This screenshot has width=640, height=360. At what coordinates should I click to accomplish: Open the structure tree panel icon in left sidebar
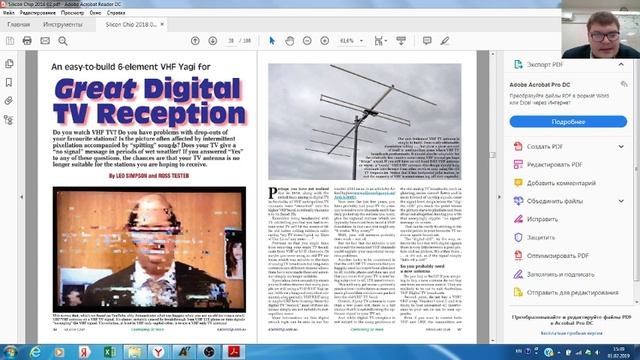click(9, 120)
